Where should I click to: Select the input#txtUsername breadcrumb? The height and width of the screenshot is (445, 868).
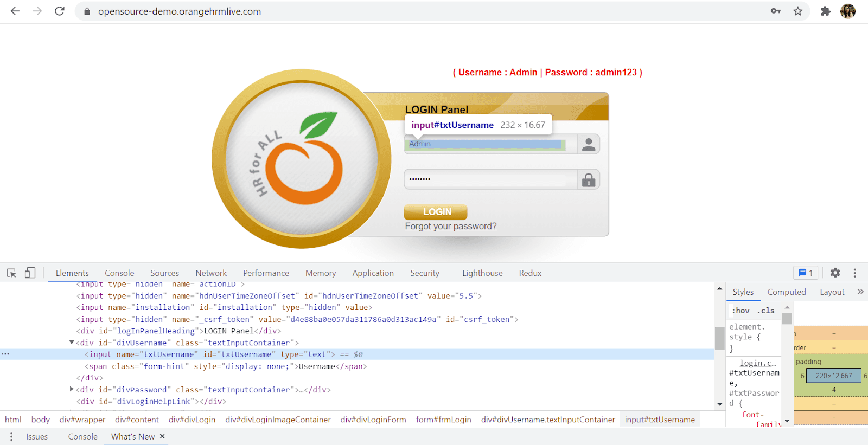pos(660,420)
